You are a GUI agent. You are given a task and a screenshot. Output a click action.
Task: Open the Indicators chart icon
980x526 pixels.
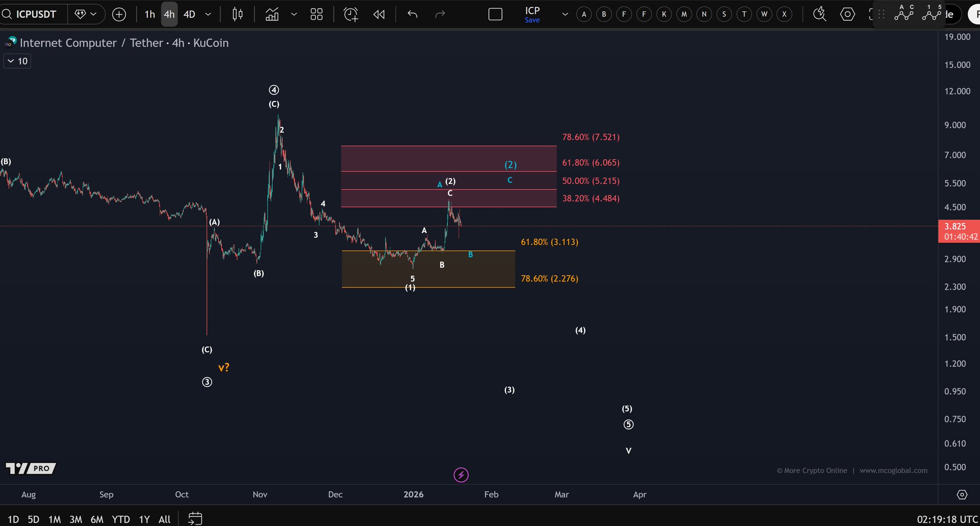(272, 14)
